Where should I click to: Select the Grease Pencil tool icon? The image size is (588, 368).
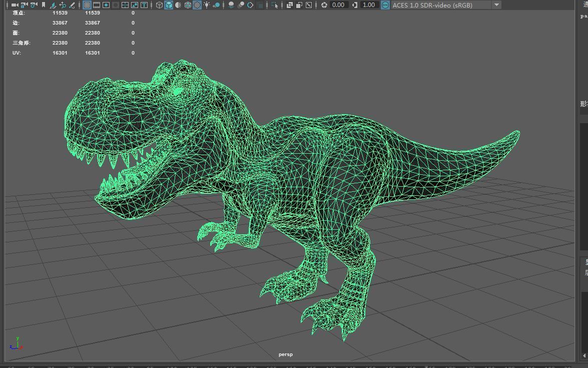click(x=72, y=5)
